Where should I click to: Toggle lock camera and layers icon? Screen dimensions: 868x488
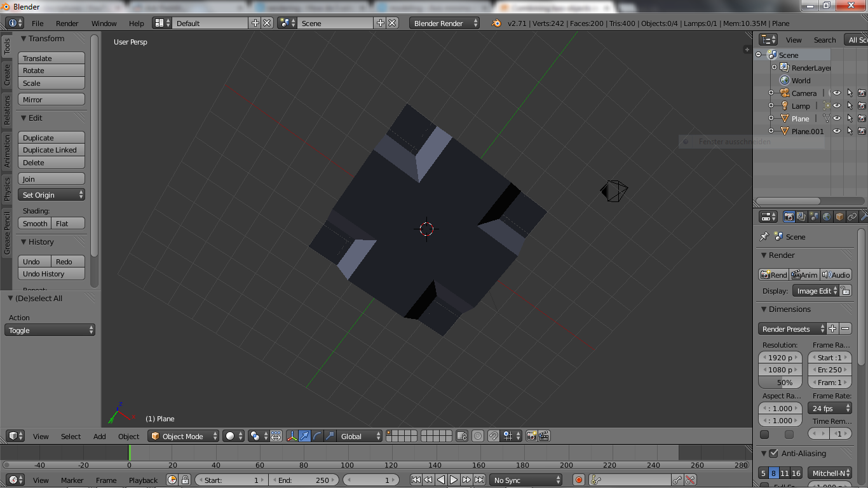pyautogui.click(x=462, y=436)
